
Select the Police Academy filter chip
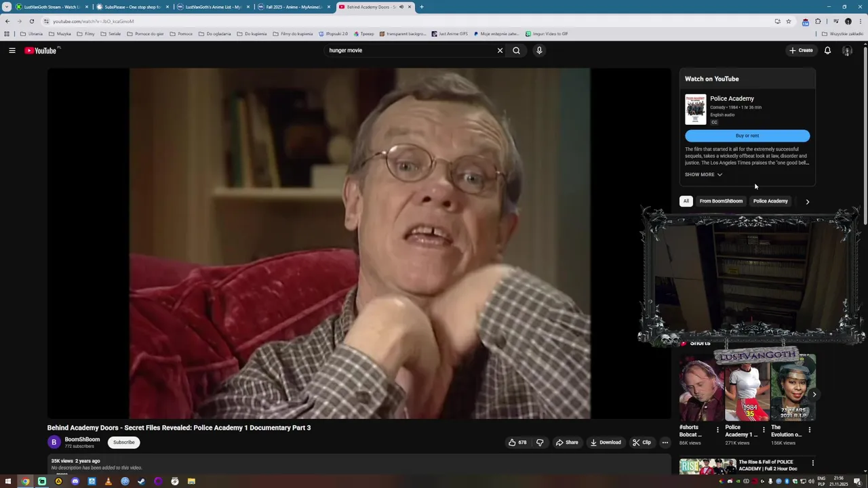tap(770, 201)
